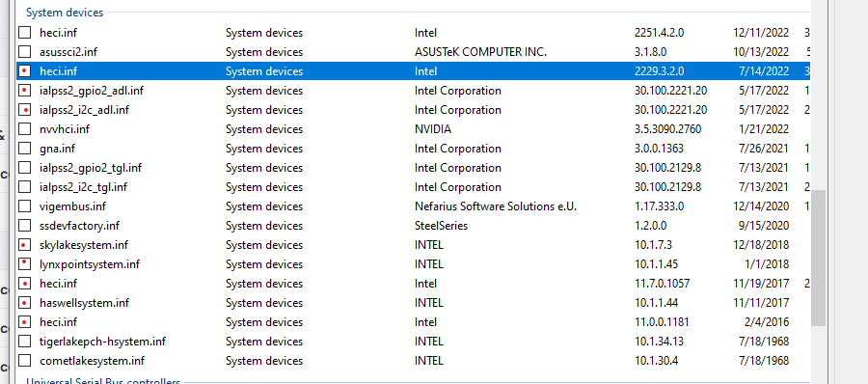Click version 3.5.3090.2760
Viewport: 868px width, 384px height.
pyautogui.click(x=667, y=129)
